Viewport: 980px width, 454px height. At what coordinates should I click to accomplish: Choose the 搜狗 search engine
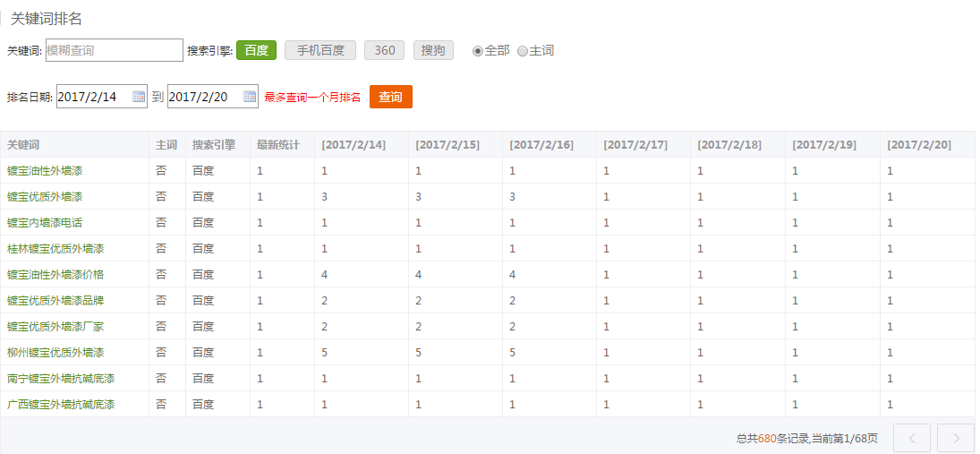[433, 50]
